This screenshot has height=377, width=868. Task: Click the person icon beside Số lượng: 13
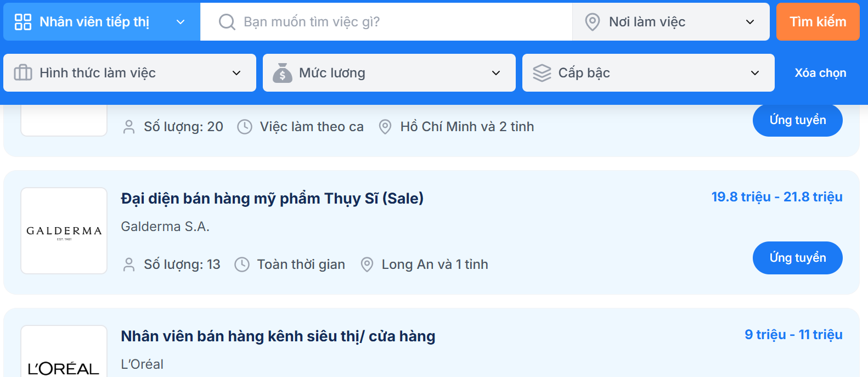click(129, 265)
